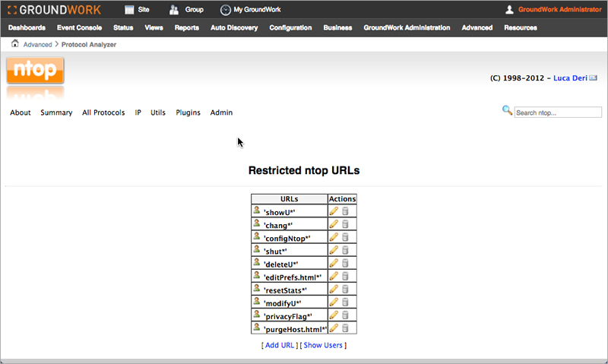Open the Status menu
This screenshot has width=608, height=364.
click(123, 27)
